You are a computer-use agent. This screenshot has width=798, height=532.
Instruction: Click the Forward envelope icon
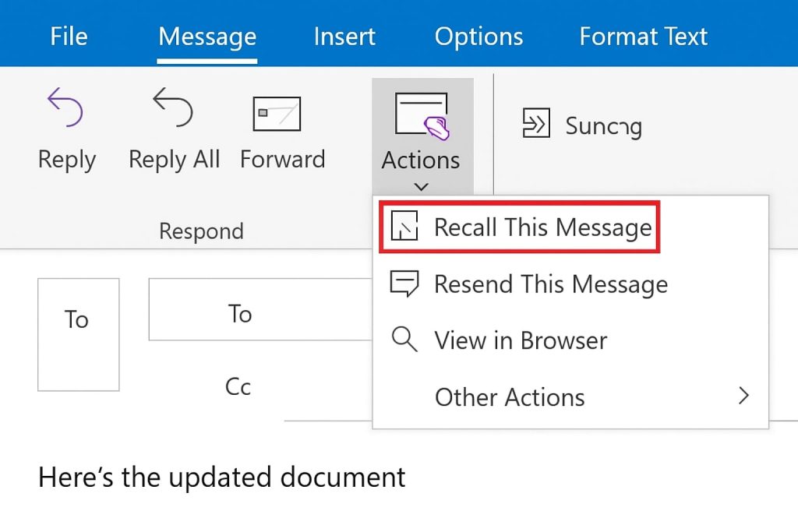tap(277, 115)
